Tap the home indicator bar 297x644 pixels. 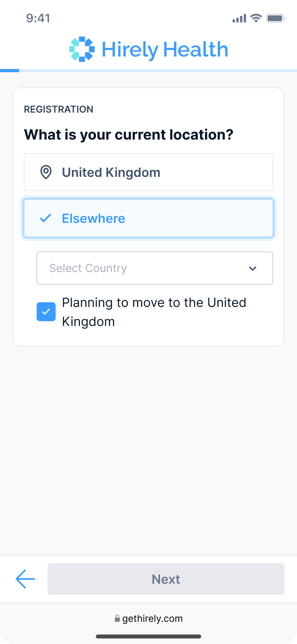(x=148, y=637)
